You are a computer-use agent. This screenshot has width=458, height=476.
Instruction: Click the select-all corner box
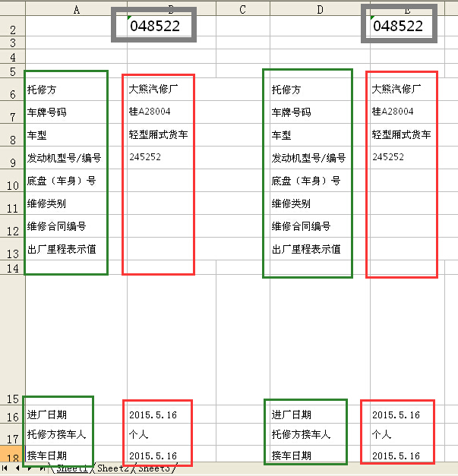12,8
